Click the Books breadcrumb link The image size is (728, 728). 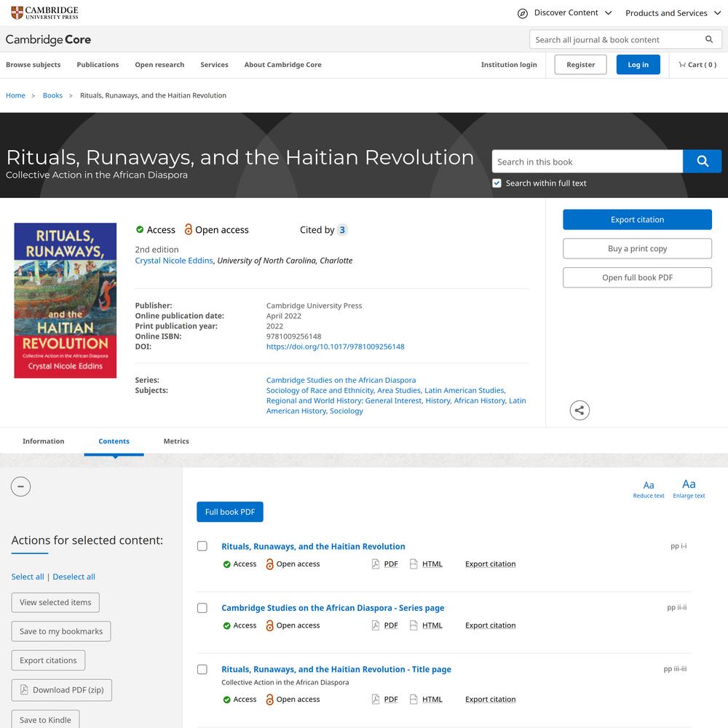point(52,95)
